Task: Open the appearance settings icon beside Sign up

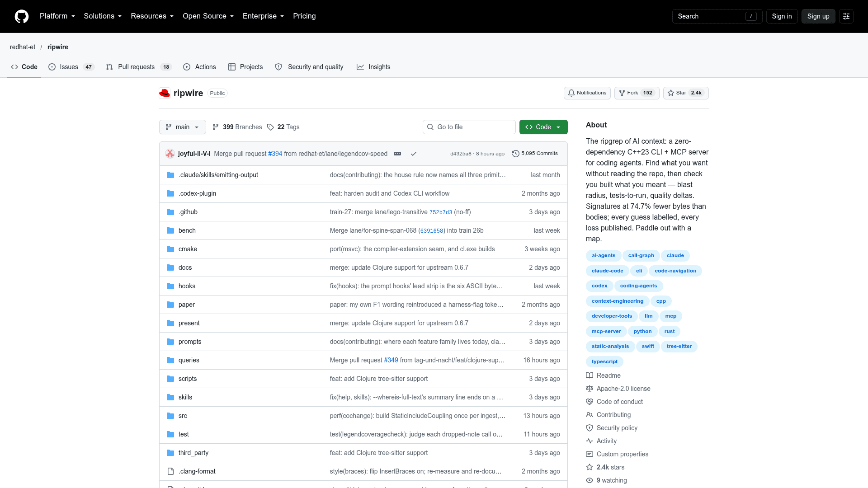Action: (x=846, y=16)
